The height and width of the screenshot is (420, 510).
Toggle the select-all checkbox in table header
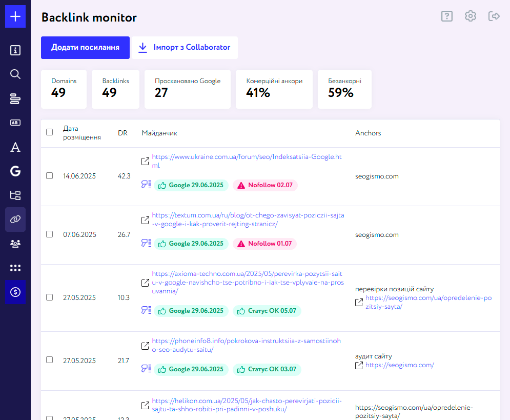point(49,132)
